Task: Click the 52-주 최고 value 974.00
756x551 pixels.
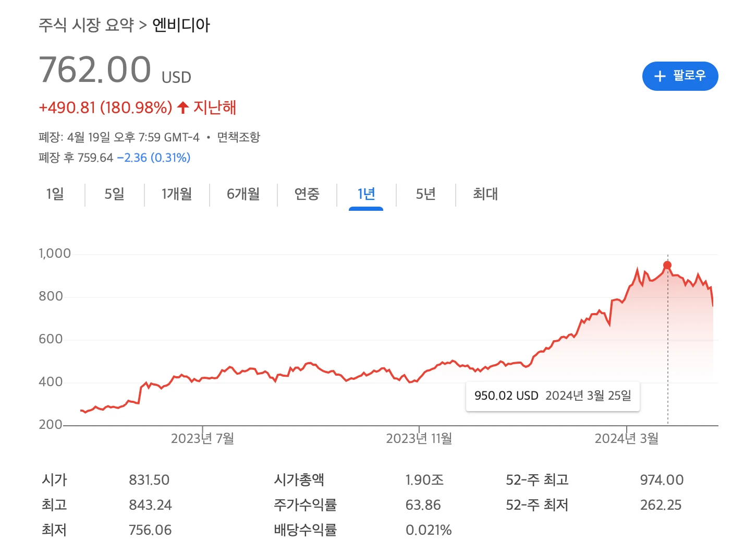Action: (662, 480)
